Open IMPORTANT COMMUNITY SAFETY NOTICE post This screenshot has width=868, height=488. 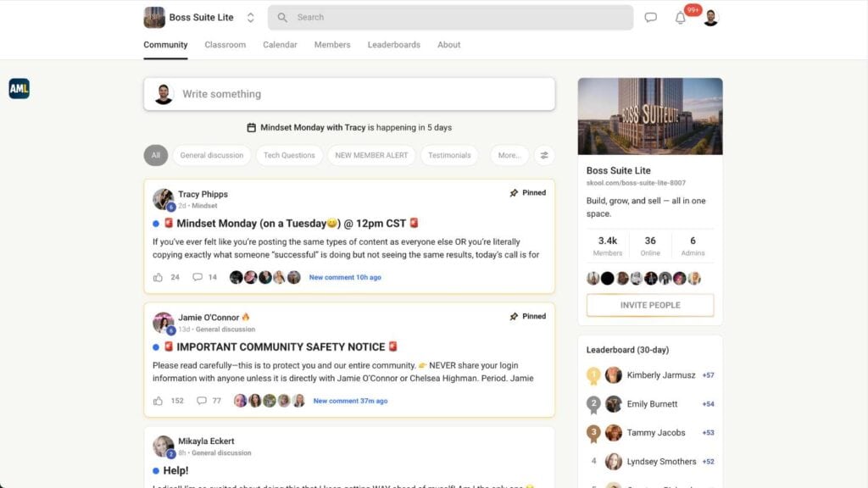click(281, 347)
